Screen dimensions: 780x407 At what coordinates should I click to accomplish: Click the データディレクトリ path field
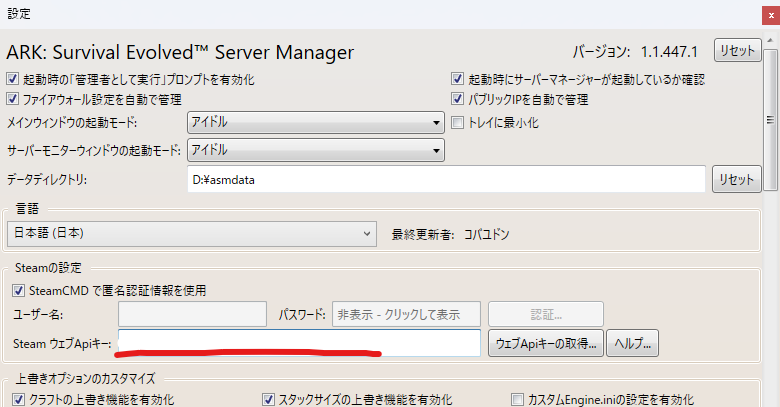point(446,179)
